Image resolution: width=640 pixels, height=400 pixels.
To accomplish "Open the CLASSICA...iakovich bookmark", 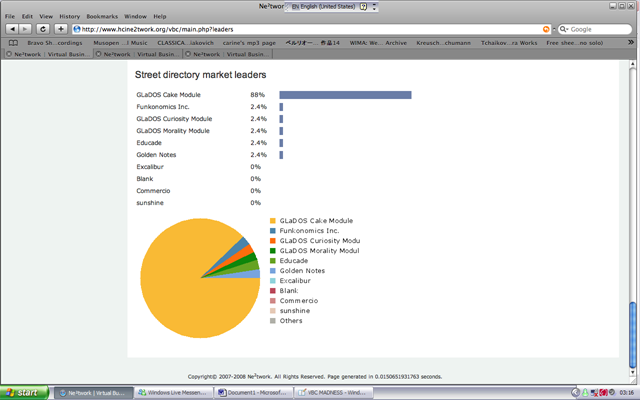I will click(x=185, y=43).
